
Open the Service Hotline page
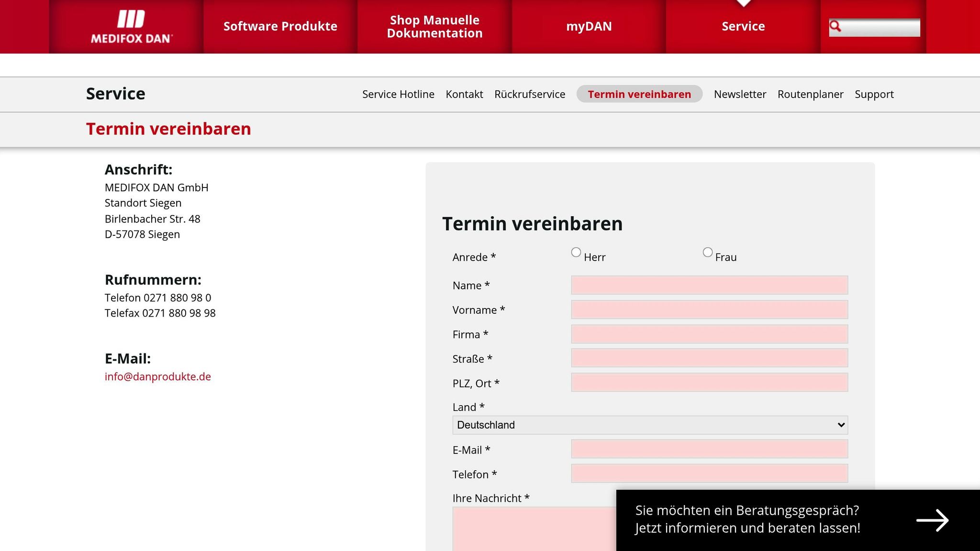(x=398, y=94)
